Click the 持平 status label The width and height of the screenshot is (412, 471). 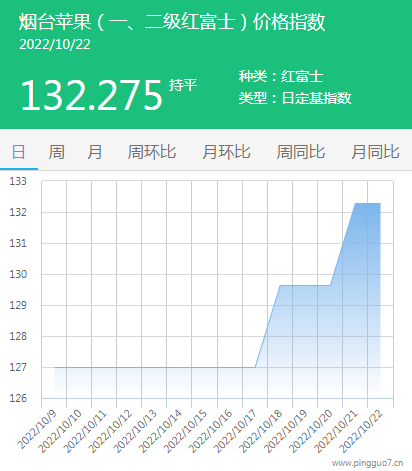coord(183,85)
